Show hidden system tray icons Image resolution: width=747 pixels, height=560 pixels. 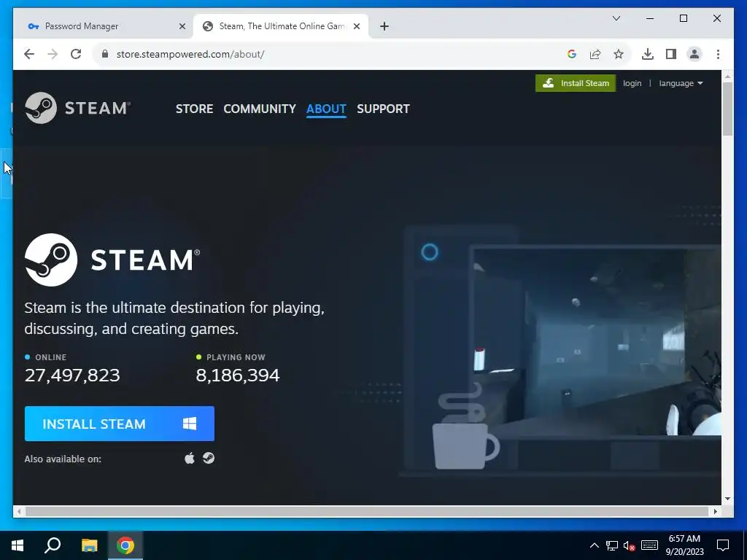tap(595, 545)
